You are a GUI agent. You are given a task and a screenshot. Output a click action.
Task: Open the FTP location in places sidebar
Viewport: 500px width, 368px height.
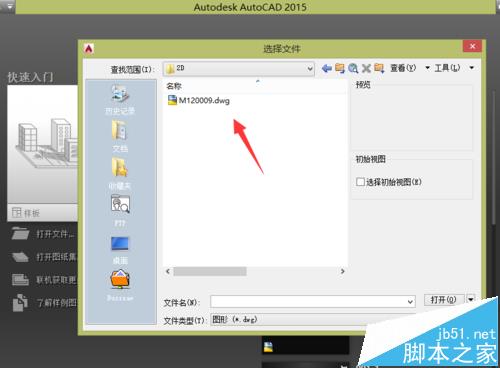click(120, 210)
